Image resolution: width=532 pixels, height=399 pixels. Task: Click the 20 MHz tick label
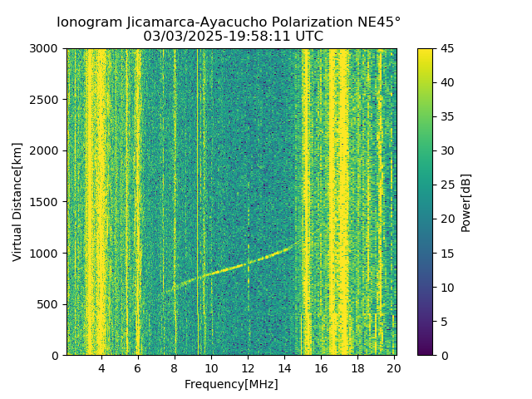[394, 368]
